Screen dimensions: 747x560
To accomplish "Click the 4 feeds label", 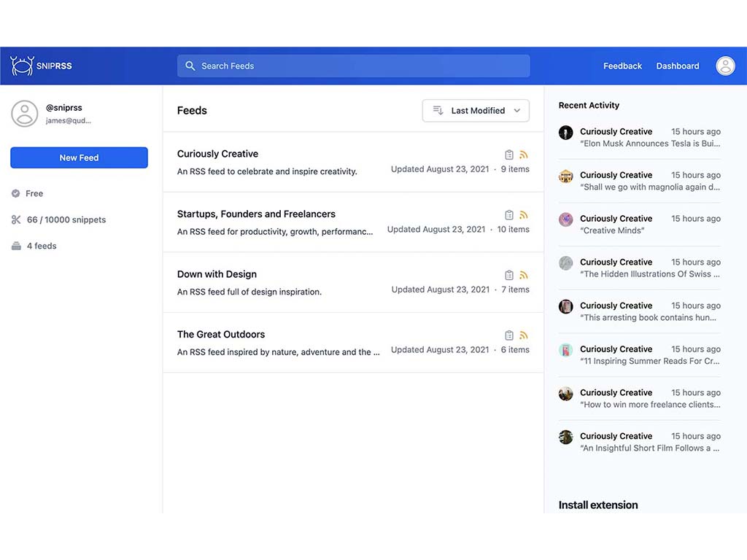I will click(x=42, y=246).
